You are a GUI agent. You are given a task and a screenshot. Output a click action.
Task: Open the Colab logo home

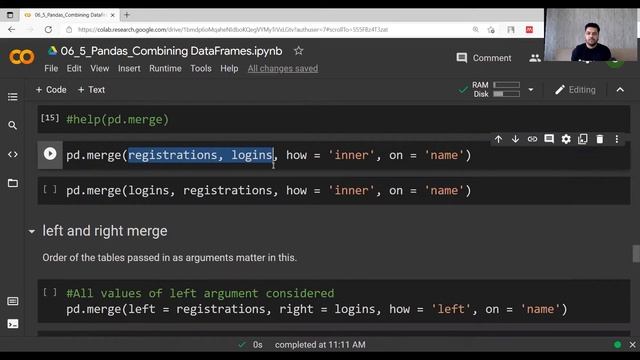22,57
